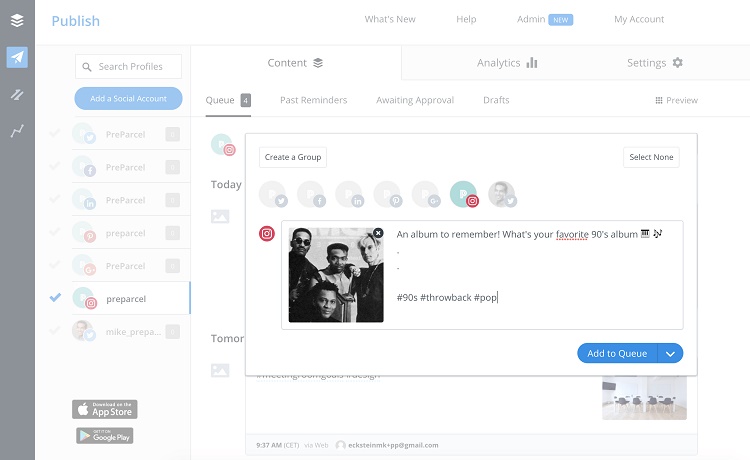Screen dimensions: 750x460
Task: Remove the attached photo with X icon
Action: 378,233
